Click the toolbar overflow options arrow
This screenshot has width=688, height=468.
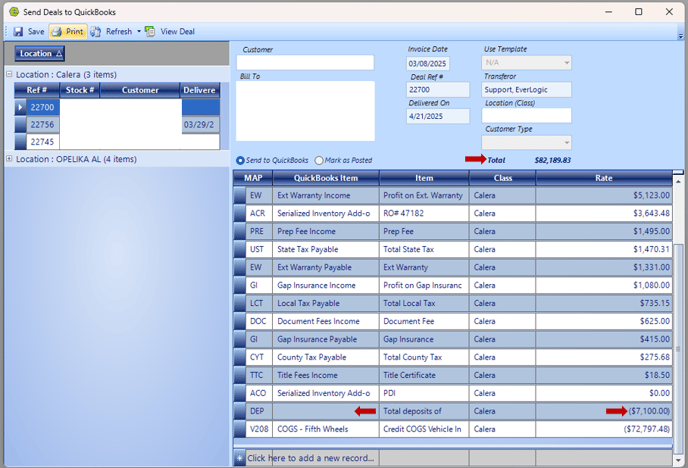[x=680, y=36]
